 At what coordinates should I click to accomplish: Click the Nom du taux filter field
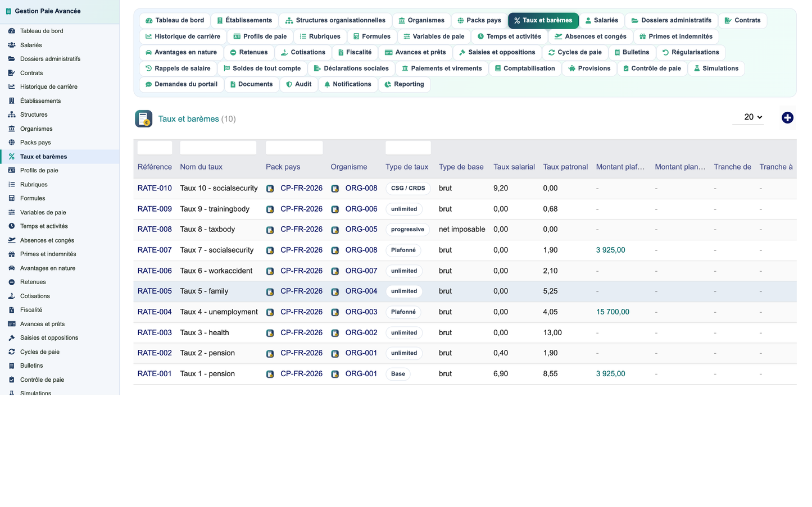(218, 148)
